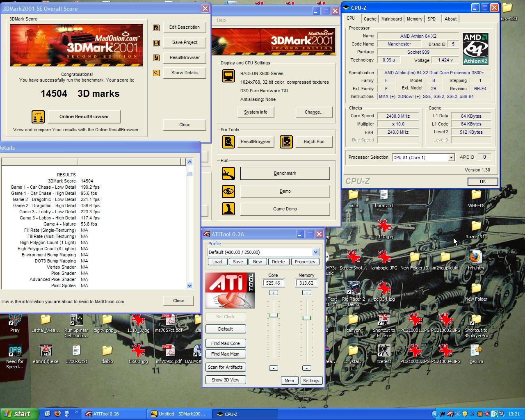The image size is (525, 420).
Task: Decrease Memory clock with minus button
Action: 307,368
